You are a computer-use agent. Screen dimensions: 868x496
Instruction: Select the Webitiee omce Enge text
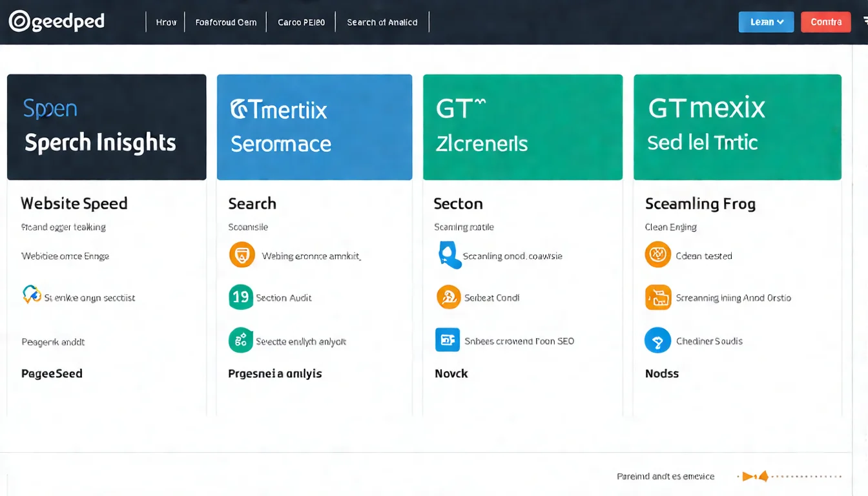coord(65,256)
